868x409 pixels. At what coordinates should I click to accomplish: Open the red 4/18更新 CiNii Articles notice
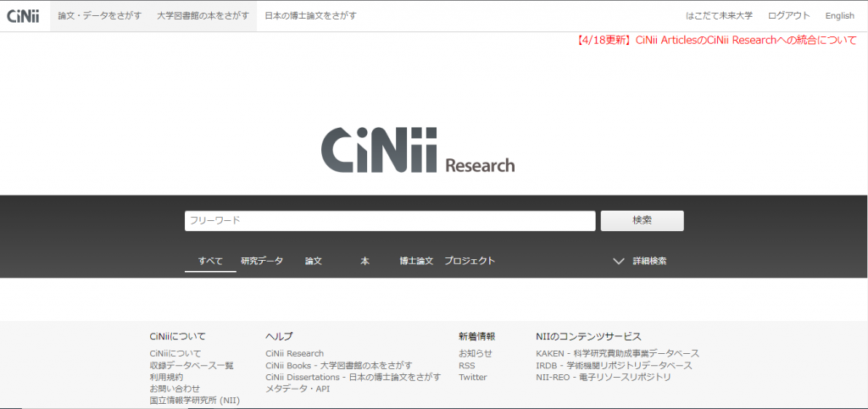tap(715, 41)
